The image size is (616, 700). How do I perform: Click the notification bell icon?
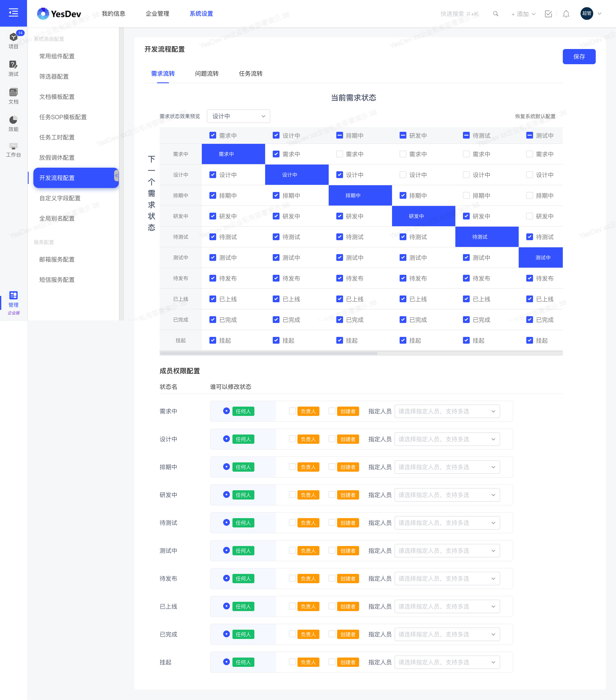(566, 14)
